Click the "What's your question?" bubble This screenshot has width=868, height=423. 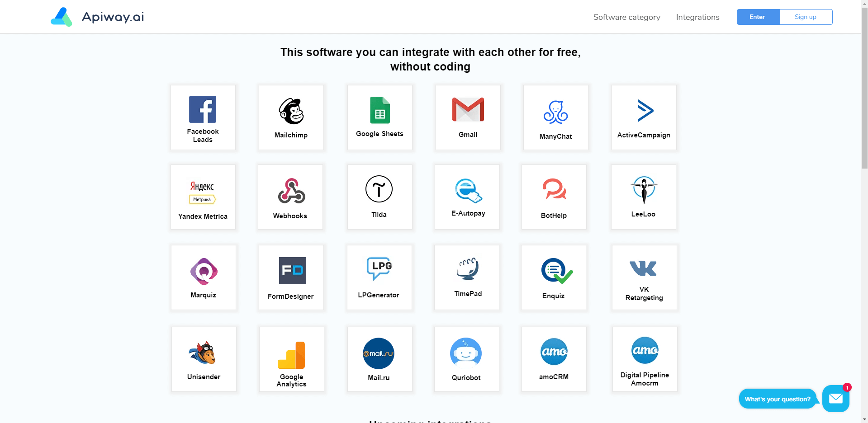point(778,399)
